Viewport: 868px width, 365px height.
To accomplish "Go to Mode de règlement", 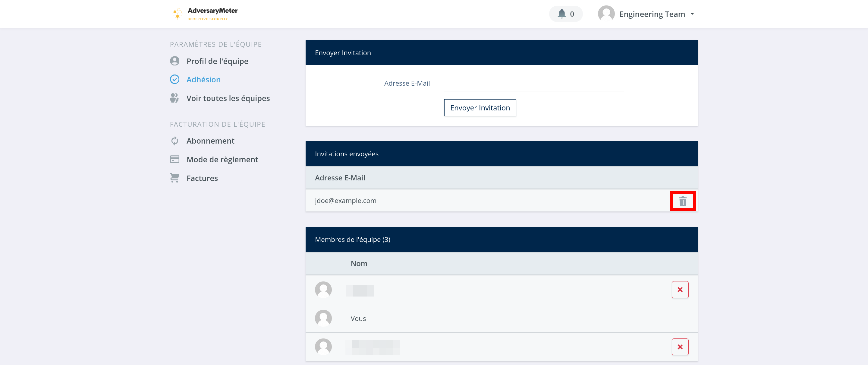I will [222, 160].
